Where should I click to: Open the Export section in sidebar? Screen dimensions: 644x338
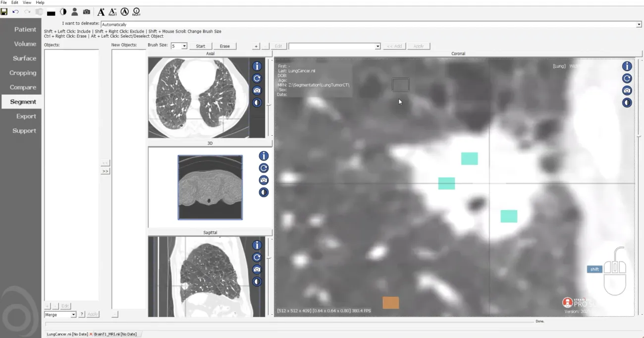(26, 116)
